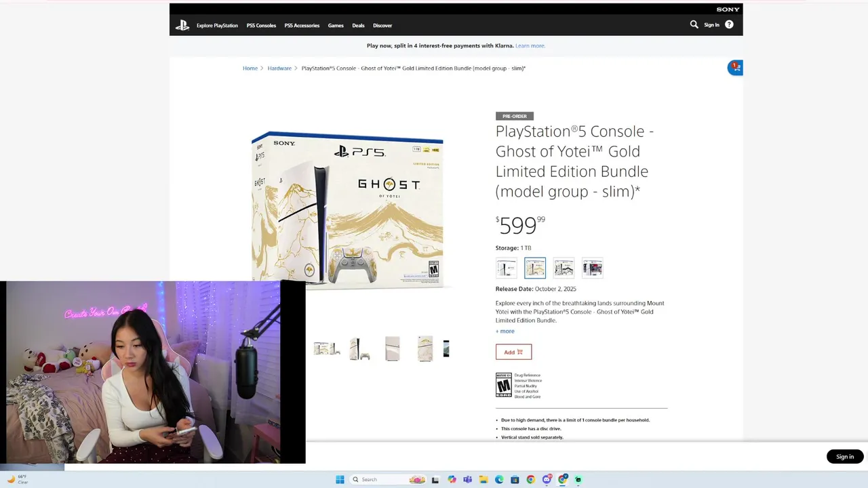Open Microsoft Store from the taskbar

tap(515, 479)
